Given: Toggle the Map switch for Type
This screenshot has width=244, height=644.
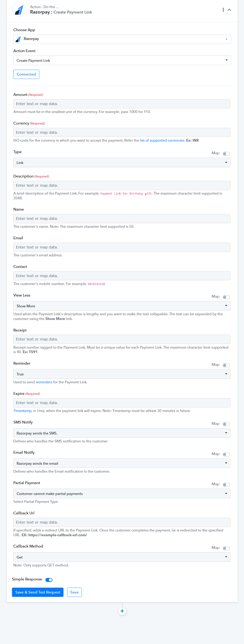Looking at the screenshot, I should point(226,154).
